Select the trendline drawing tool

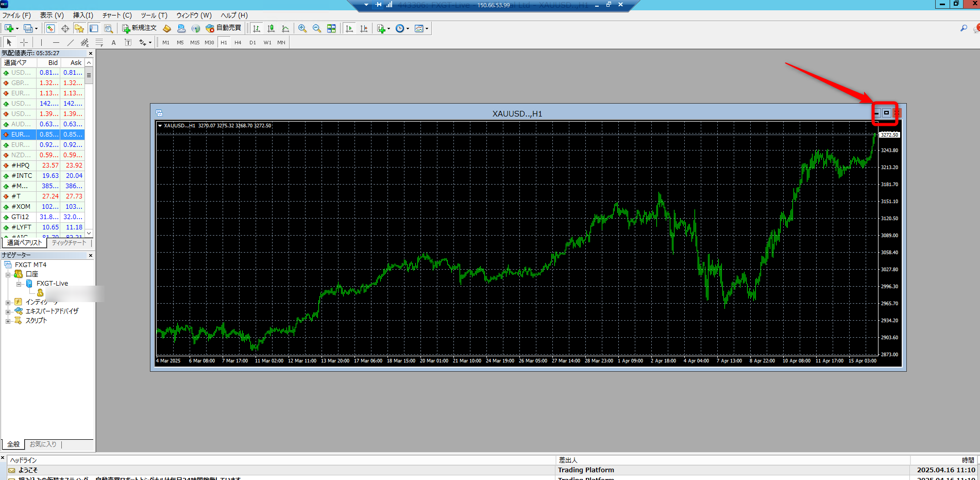(x=70, y=42)
